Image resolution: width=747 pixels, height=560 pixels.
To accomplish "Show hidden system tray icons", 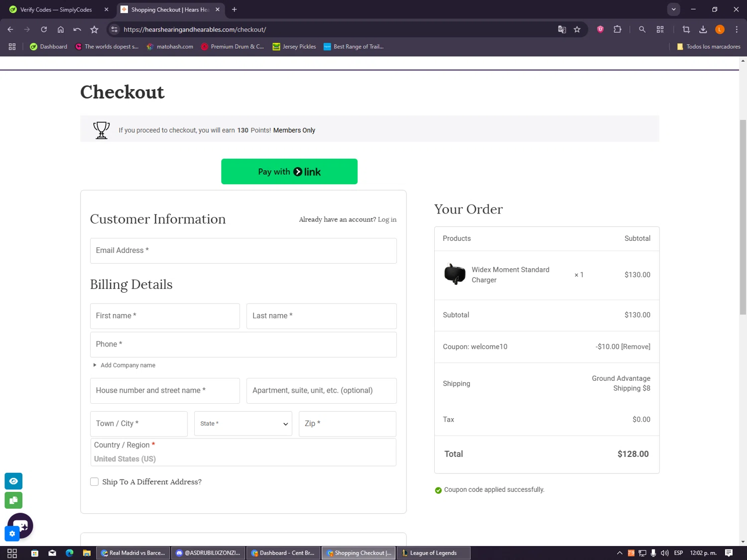I will [620, 553].
